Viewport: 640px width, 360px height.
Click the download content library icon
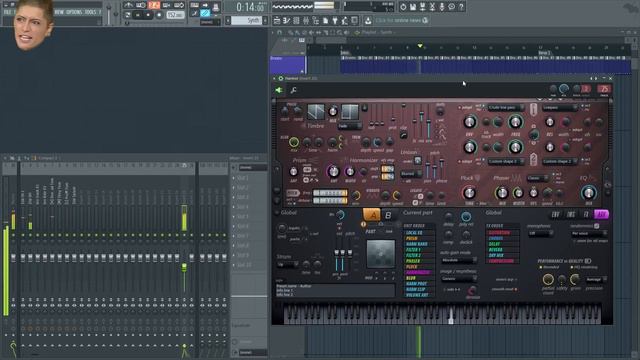pos(368,20)
